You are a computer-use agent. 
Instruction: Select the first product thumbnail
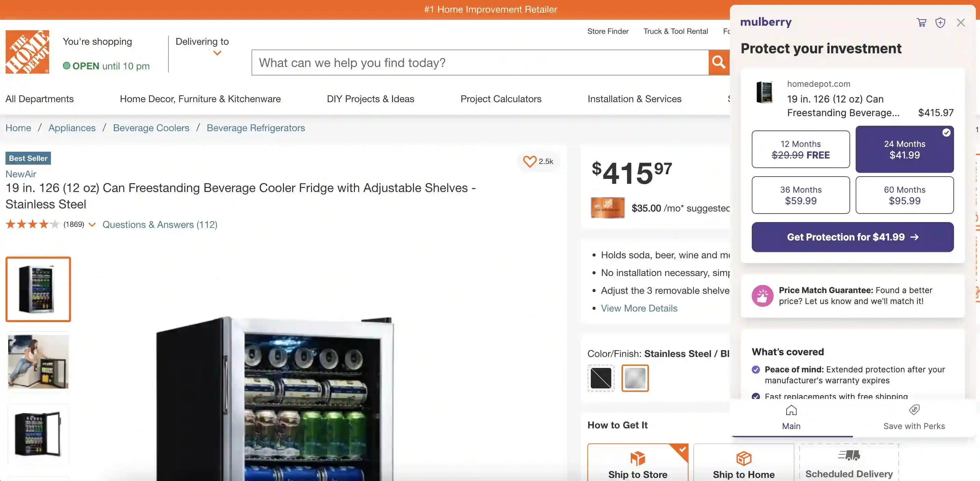(38, 289)
